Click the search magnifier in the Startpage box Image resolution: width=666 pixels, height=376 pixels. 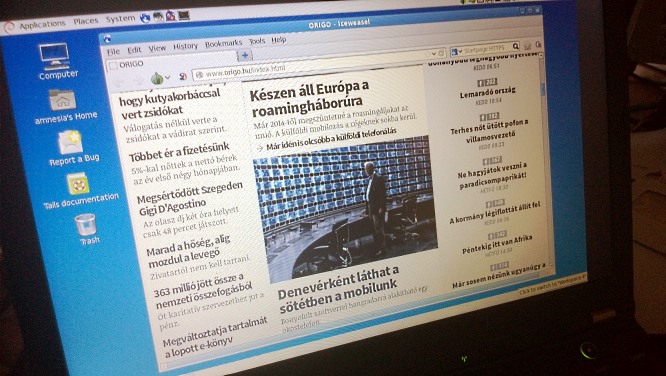click(x=516, y=46)
